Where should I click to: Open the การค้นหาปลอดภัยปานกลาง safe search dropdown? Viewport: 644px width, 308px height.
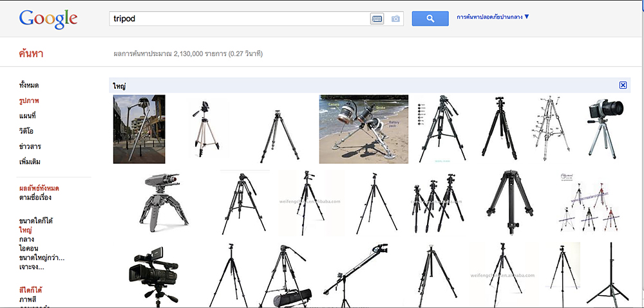[x=493, y=17]
